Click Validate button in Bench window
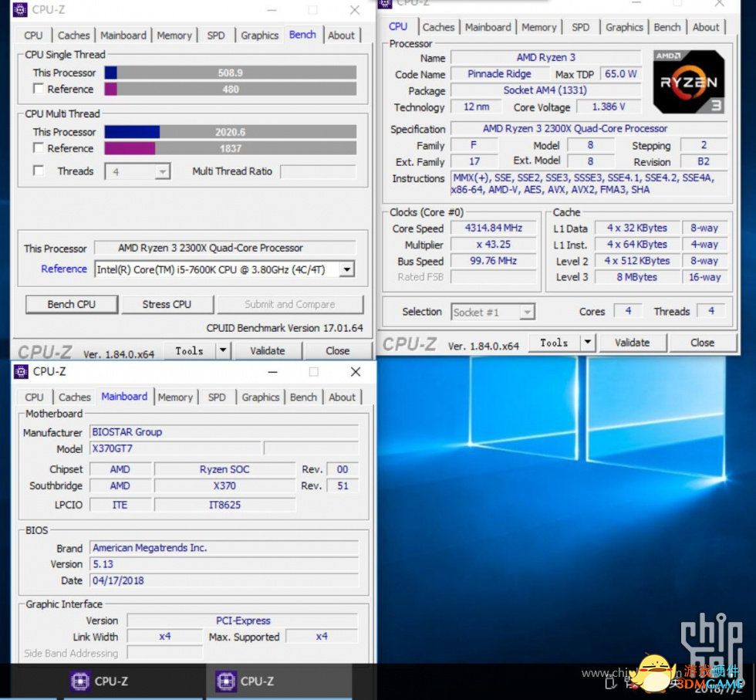 (268, 350)
